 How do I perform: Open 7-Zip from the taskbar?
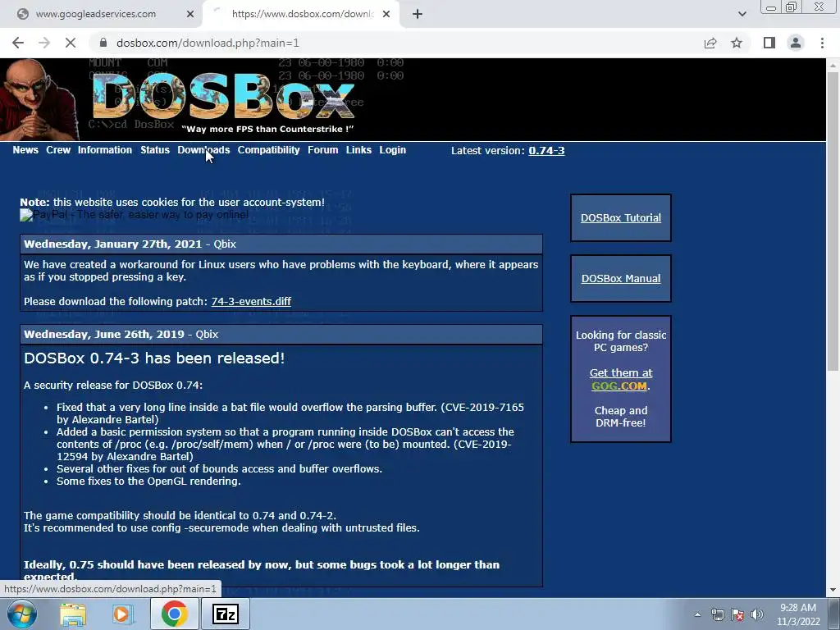(225, 614)
